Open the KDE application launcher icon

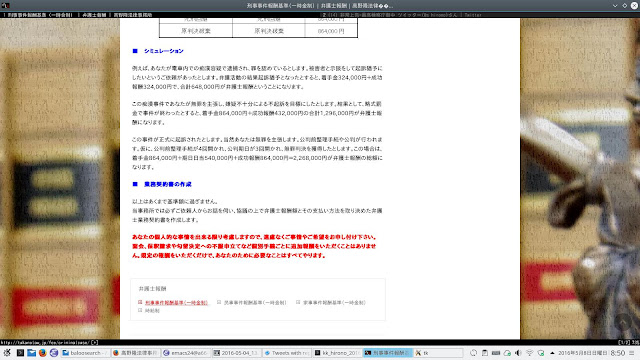(7, 353)
